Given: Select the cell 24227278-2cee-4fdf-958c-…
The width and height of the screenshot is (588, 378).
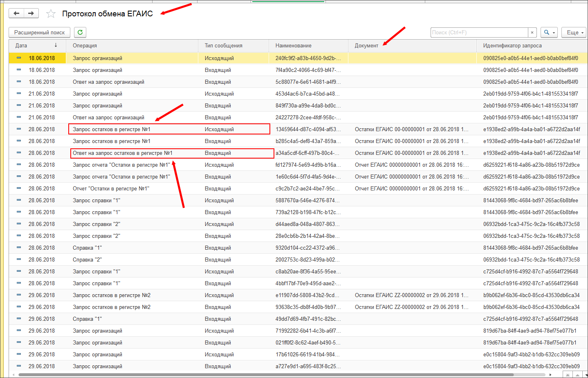Looking at the screenshot, I should 308,117.
